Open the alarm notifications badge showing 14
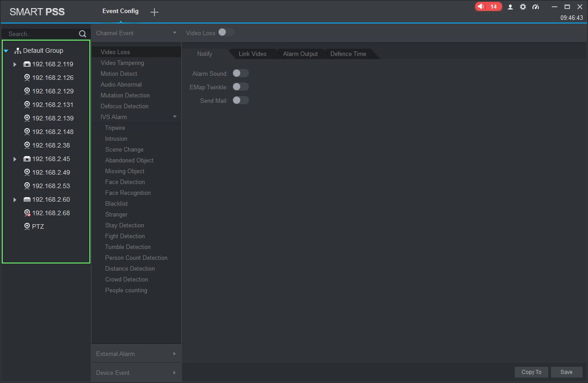 [x=488, y=7]
